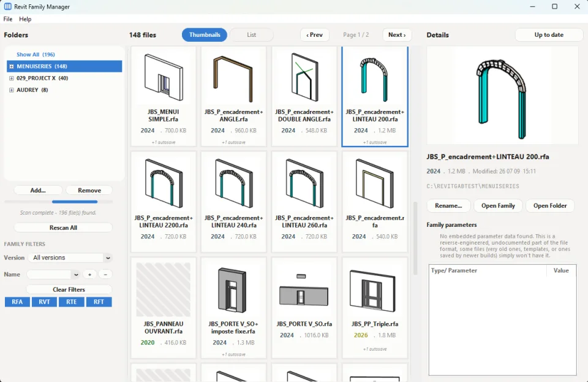
Task: Open the File menu
Action: click(x=8, y=19)
